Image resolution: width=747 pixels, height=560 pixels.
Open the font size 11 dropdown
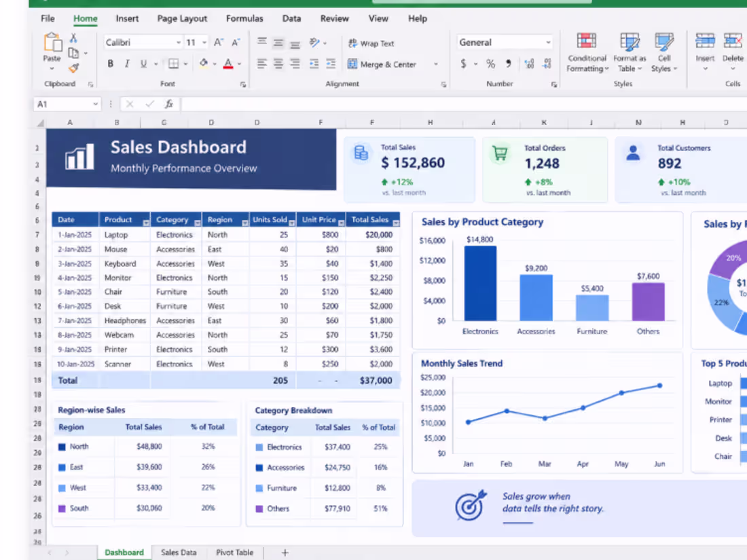[204, 42]
